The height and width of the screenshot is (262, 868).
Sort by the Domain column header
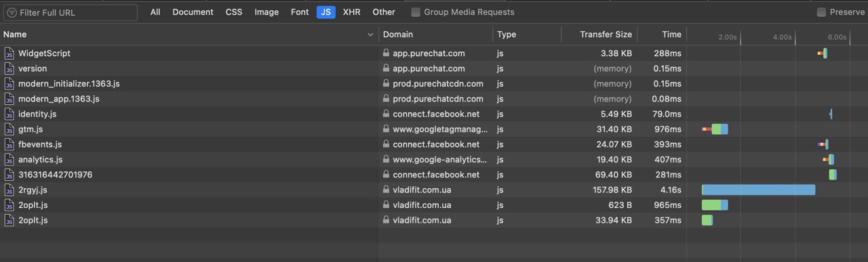pos(435,35)
